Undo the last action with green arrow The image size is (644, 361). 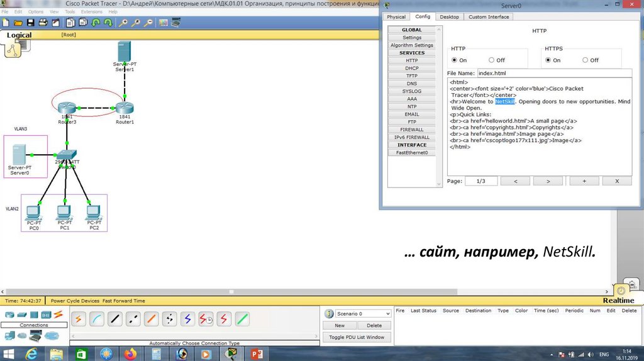(x=96, y=23)
